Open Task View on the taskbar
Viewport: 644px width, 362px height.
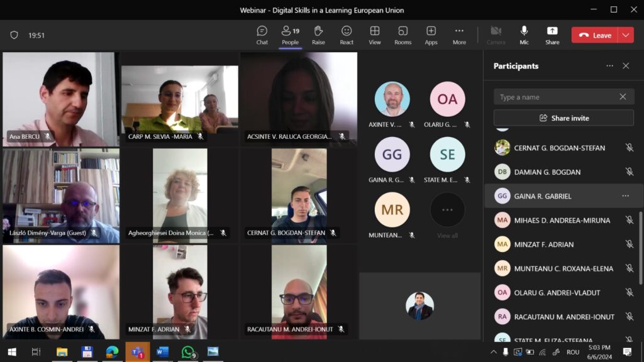[x=36, y=352]
